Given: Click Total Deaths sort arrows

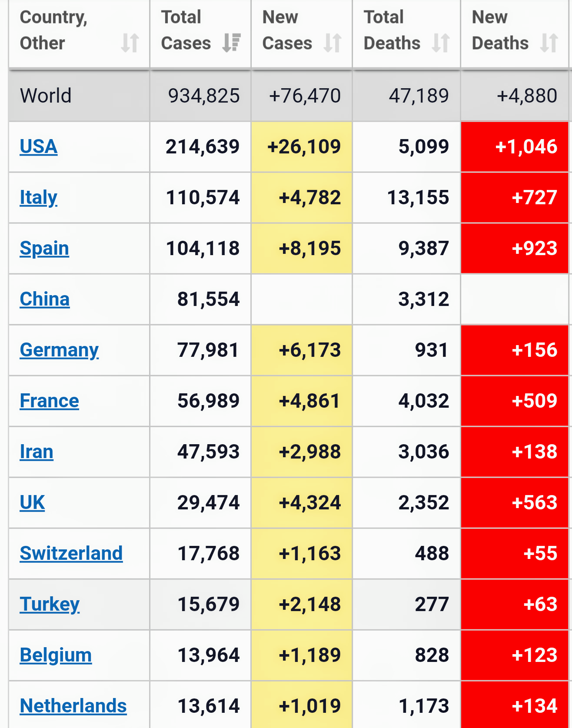Looking at the screenshot, I should pyautogui.click(x=441, y=43).
